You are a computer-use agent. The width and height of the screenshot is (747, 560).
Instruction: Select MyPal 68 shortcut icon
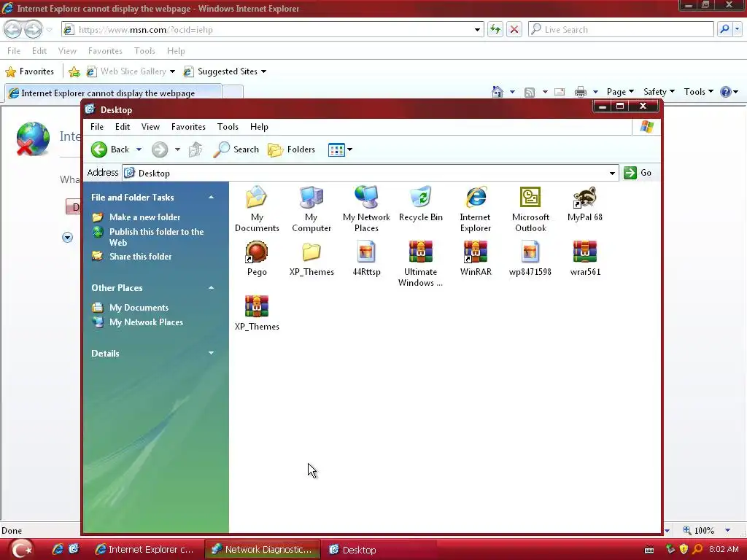tap(585, 198)
